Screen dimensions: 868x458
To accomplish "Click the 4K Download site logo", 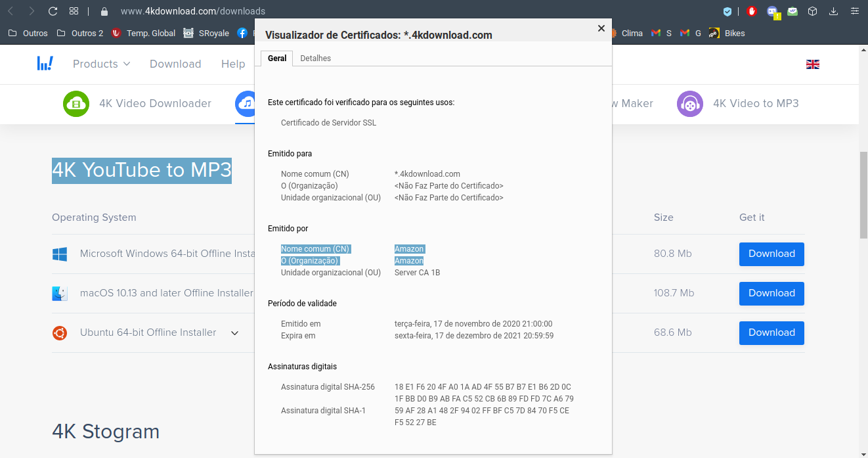I will (45, 64).
